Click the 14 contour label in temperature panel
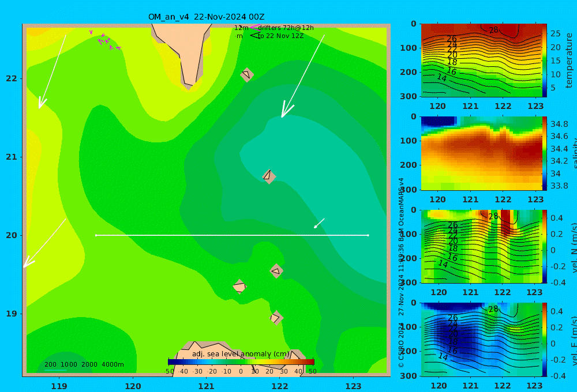Image resolution: width=577 pixels, height=392 pixels. (x=442, y=78)
